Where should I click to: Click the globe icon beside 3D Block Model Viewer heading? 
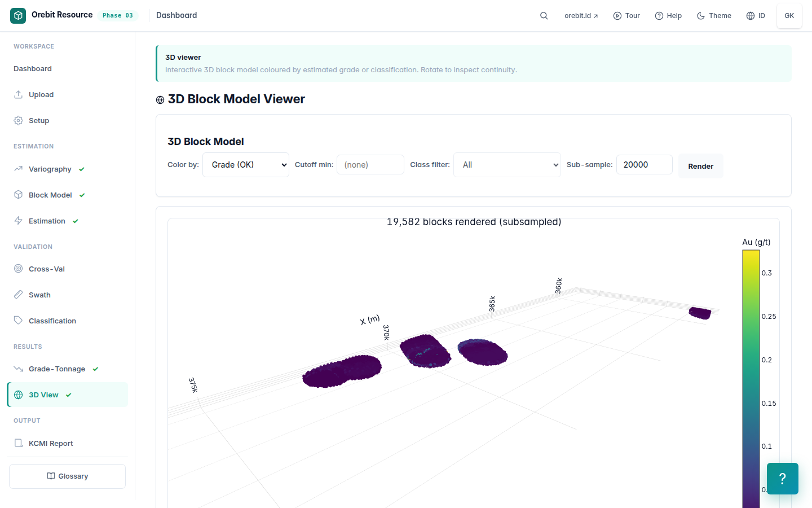tap(160, 100)
